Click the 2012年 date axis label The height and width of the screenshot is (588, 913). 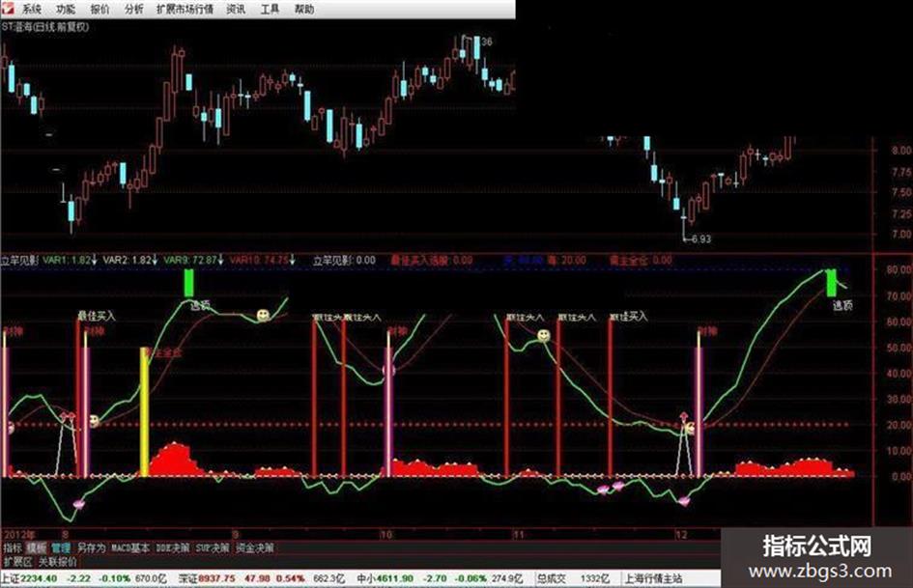[x=18, y=534]
